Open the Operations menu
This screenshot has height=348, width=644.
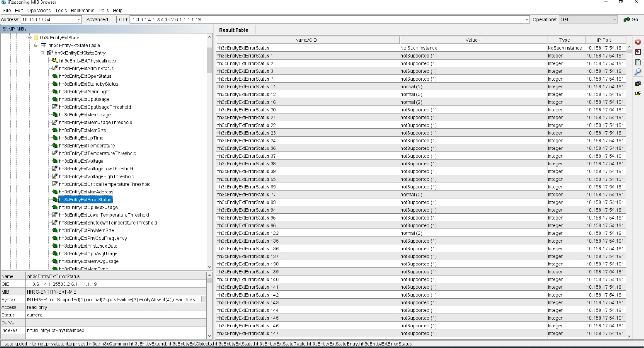point(39,11)
